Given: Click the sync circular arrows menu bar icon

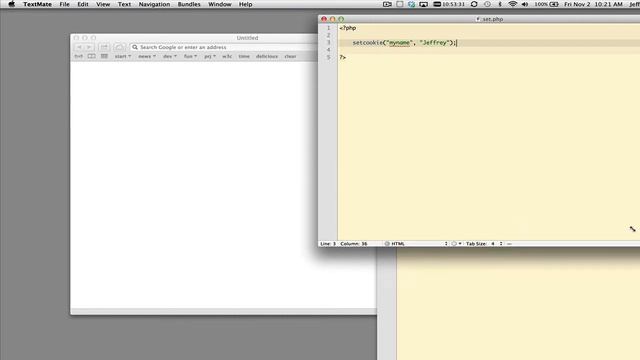Looking at the screenshot, I should point(474,4).
